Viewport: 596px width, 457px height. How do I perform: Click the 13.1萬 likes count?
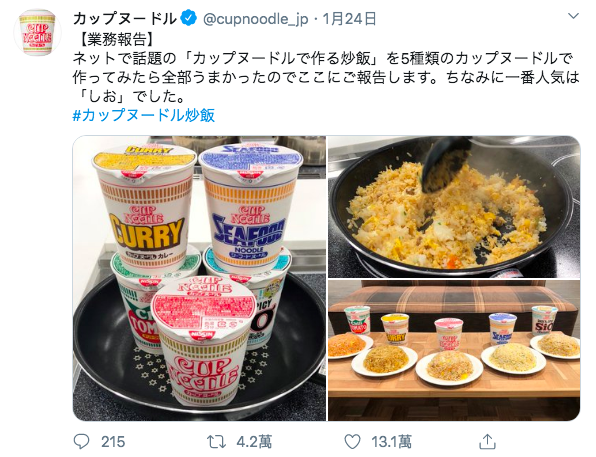[x=392, y=442]
